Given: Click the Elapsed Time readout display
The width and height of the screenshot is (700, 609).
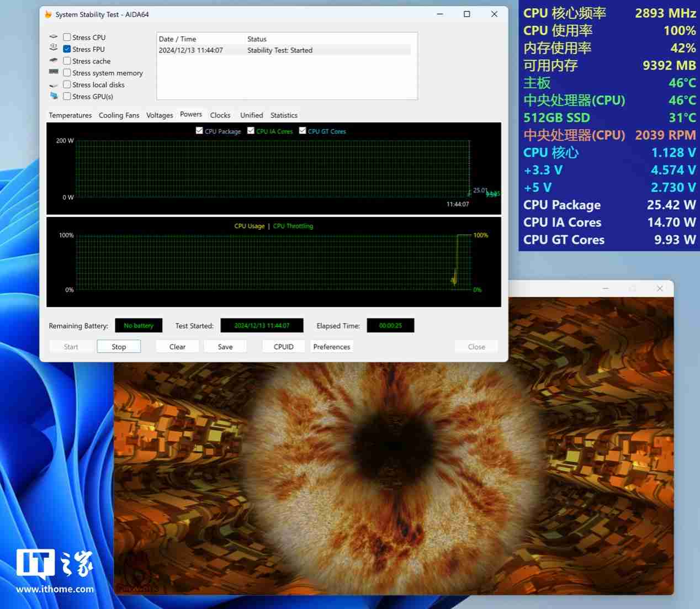Looking at the screenshot, I should tap(390, 325).
